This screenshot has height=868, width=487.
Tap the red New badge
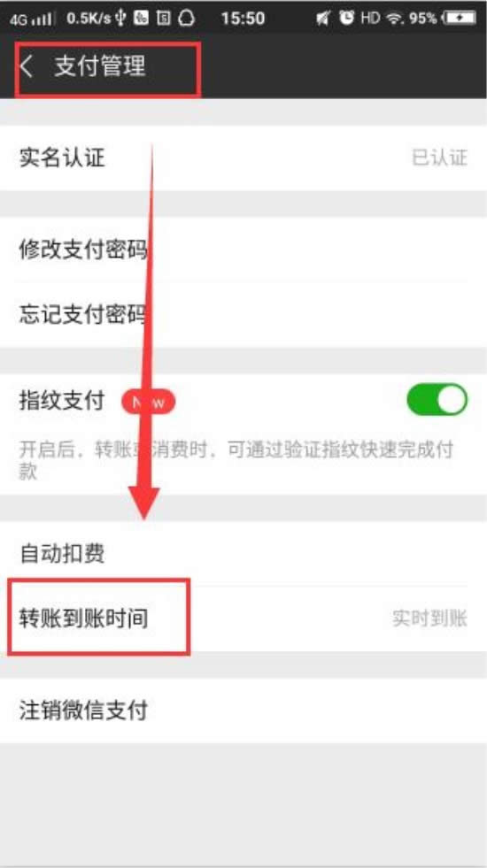[149, 402]
